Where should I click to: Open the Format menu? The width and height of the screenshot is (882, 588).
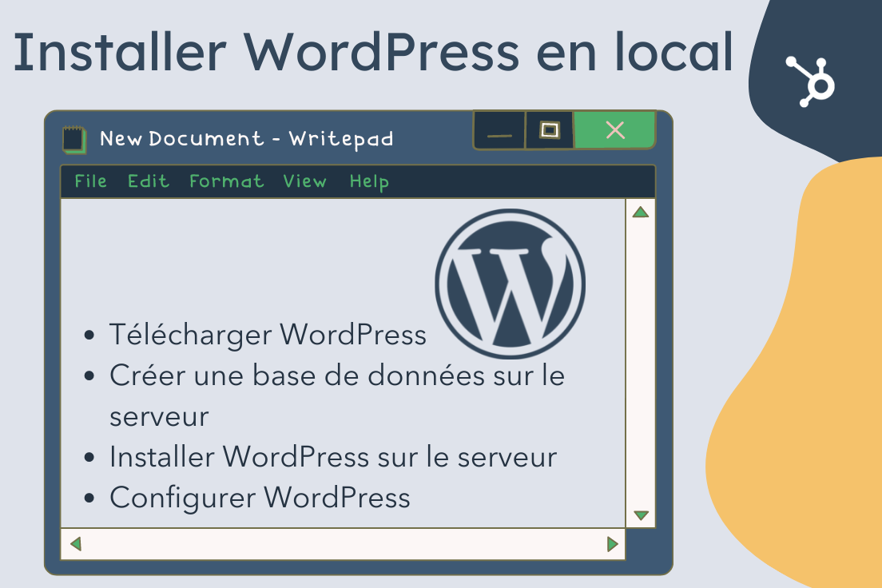[226, 181]
